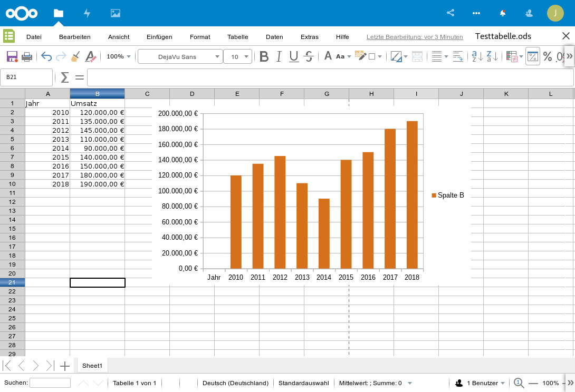Add a new sheet with plus icon
This screenshot has width=575, height=392.
[65, 366]
